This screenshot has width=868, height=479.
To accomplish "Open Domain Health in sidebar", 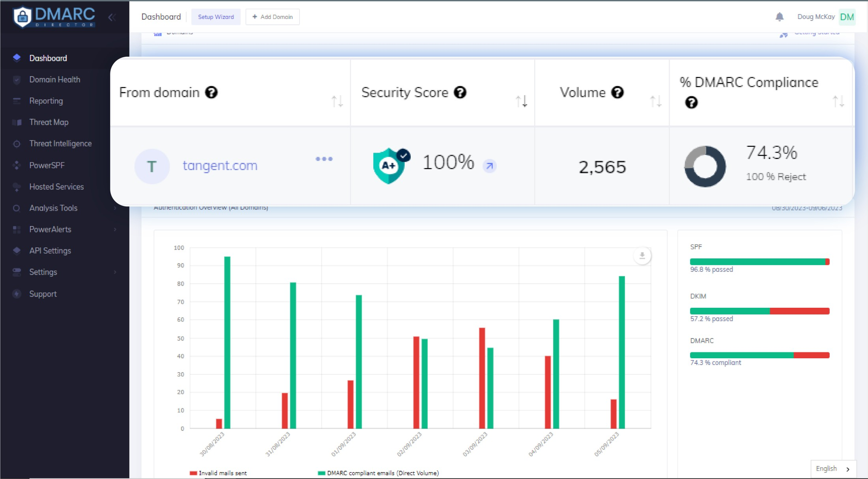I will (54, 79).
